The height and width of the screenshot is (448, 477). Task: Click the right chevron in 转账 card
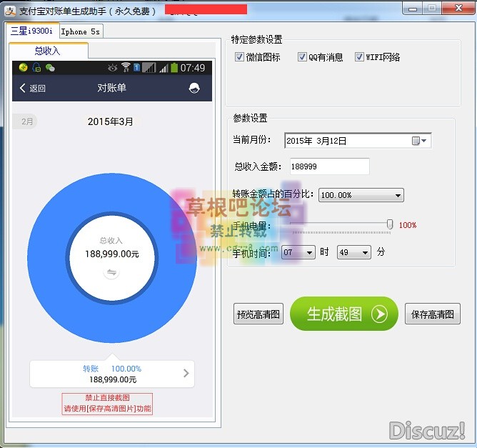point(186,374)
